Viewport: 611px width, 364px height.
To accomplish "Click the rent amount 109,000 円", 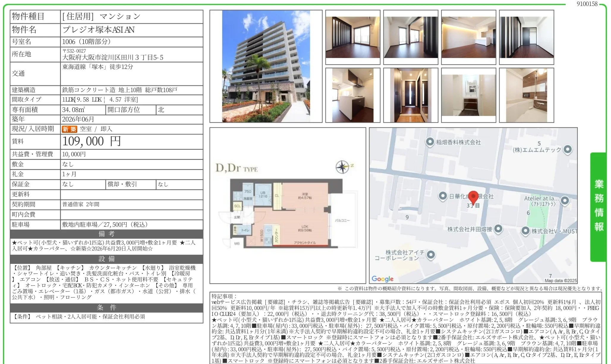I will tap(92, 141).
